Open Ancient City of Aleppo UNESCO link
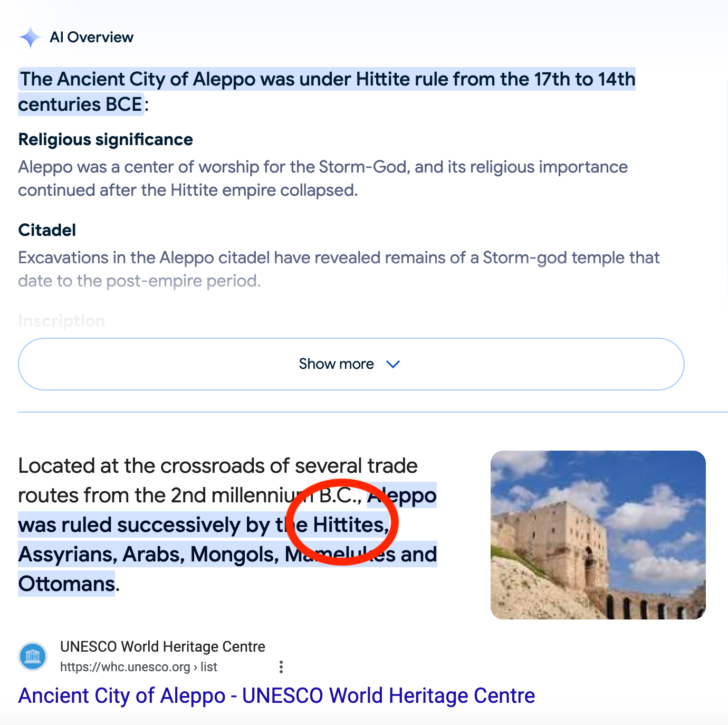The image size is (728, 725). [276, 695]
